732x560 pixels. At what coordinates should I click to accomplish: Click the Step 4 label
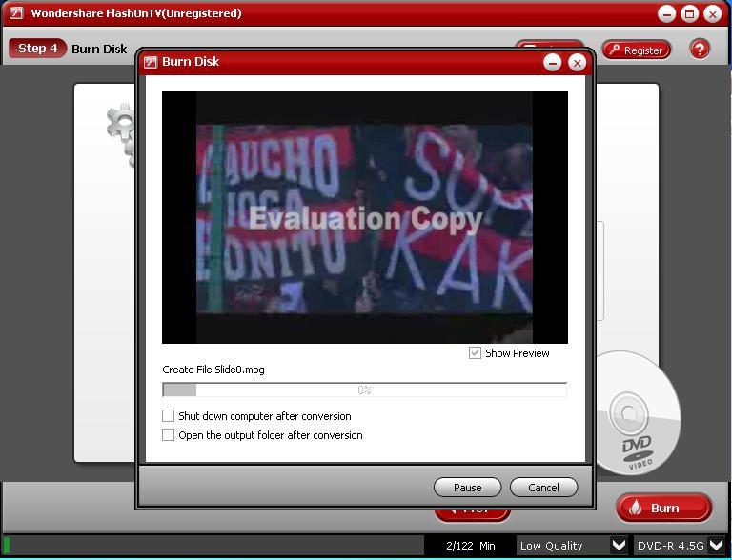coord(37,49)
